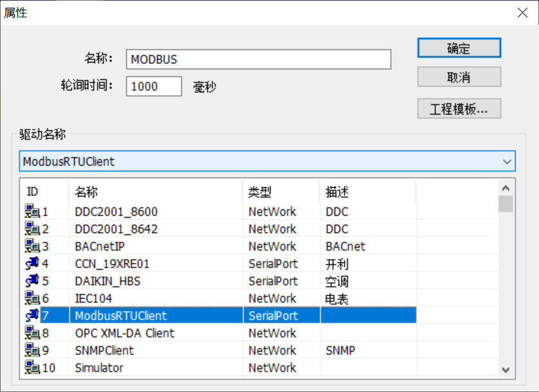The image size is (539, 392).
Task: Select the SNMPClient driver name
Action: 104,350
